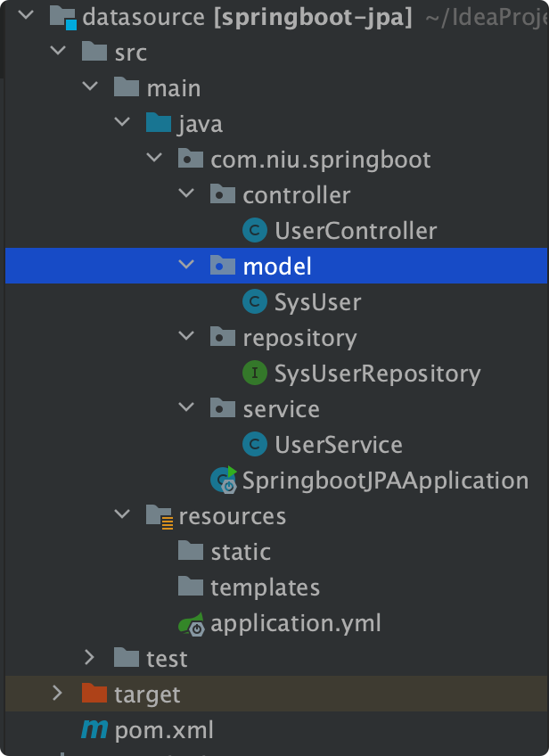Collapse the controller package
Viewport: 549px width, 756px height.
tap(186, 194)
